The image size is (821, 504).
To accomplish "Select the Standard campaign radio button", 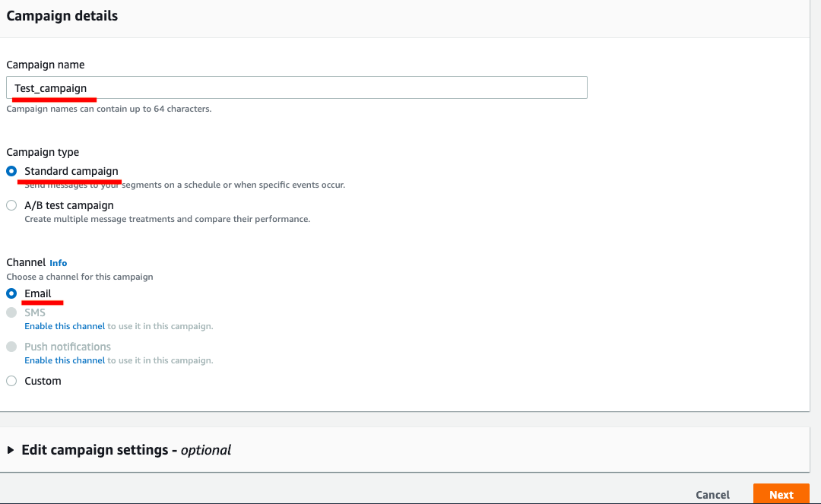I will pos(11,171).
